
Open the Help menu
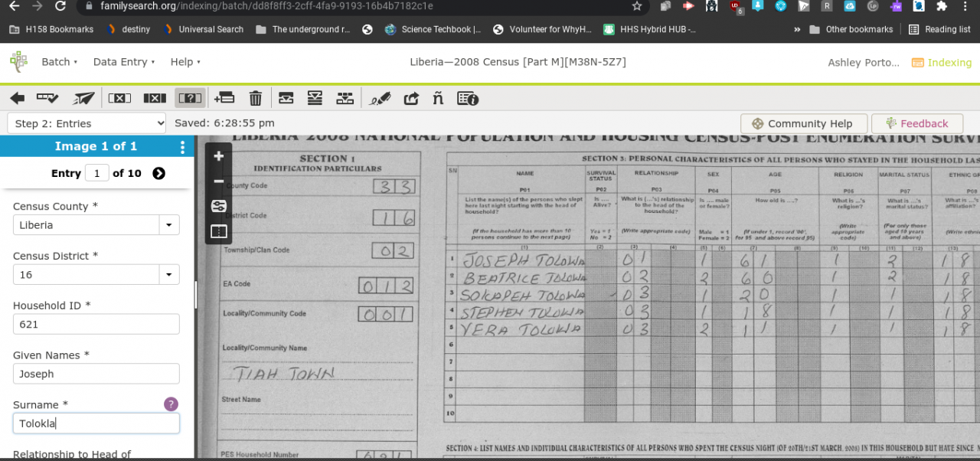click(x=185, y=62)
